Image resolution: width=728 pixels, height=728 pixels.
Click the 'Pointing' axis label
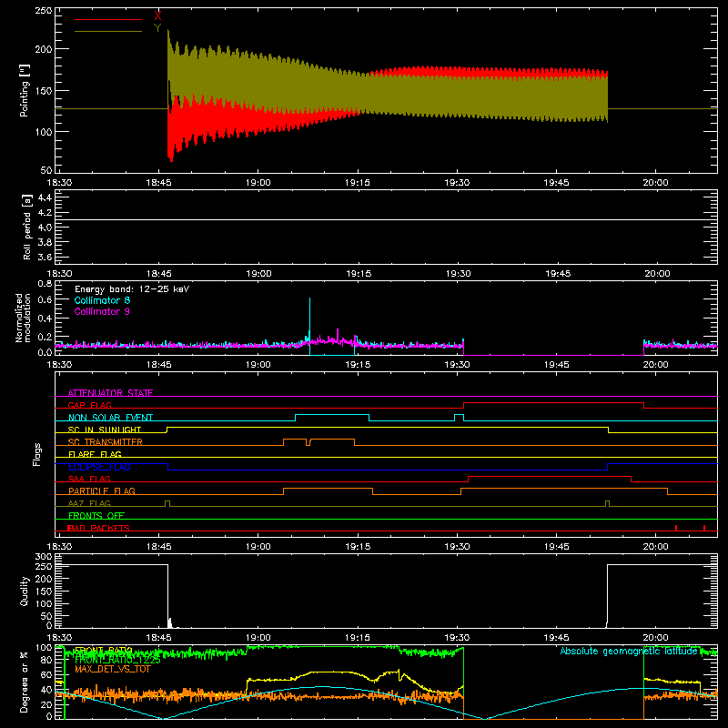pyautogui.click(x=25, y=90)
